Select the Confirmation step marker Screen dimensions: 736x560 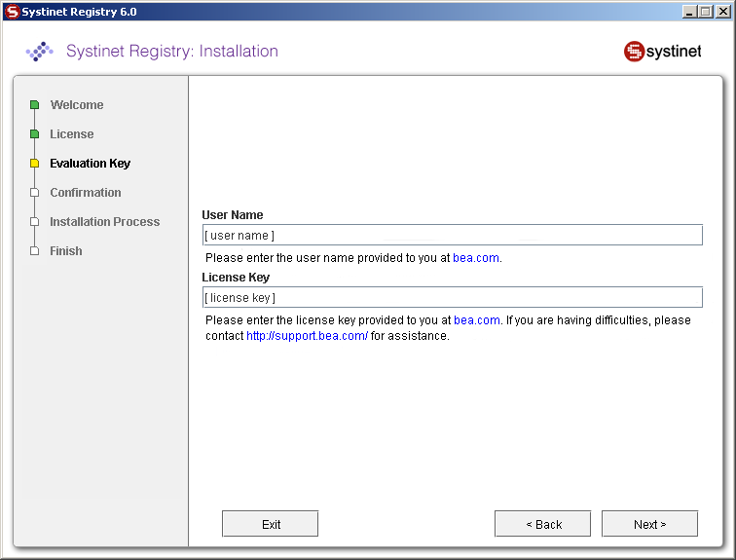[34, 193]
